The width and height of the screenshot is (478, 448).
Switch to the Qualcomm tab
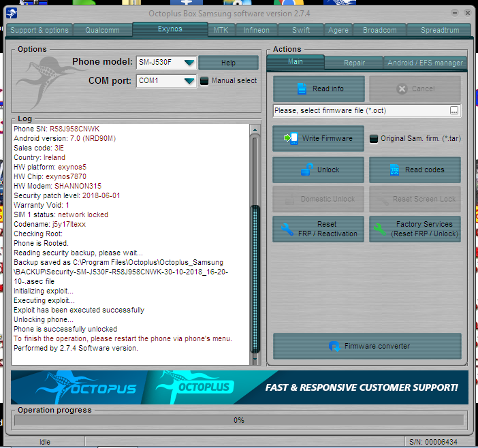click(x=102, y=30)
